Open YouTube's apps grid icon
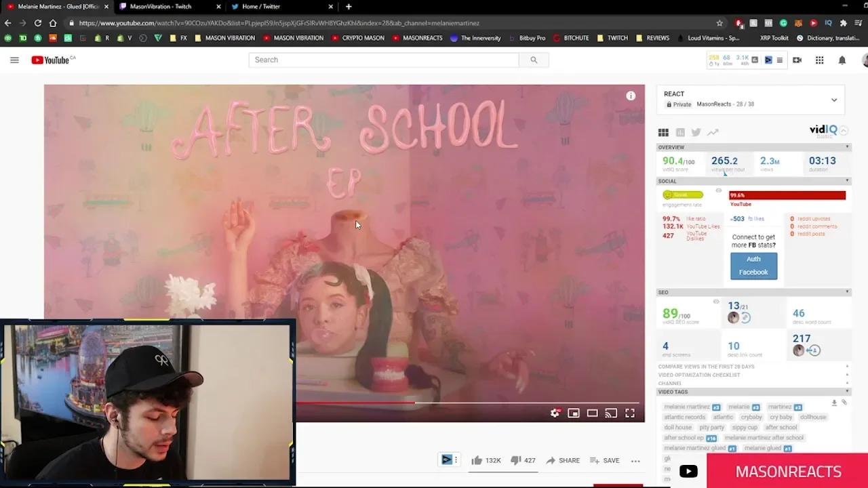The image size is (868, 488). click(819, 60)
